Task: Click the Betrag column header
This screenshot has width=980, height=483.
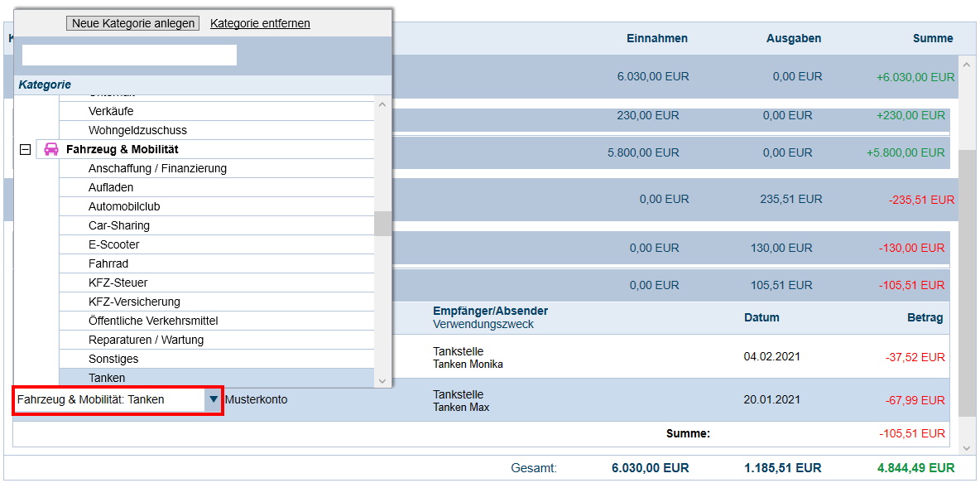Action: (925, 318)
